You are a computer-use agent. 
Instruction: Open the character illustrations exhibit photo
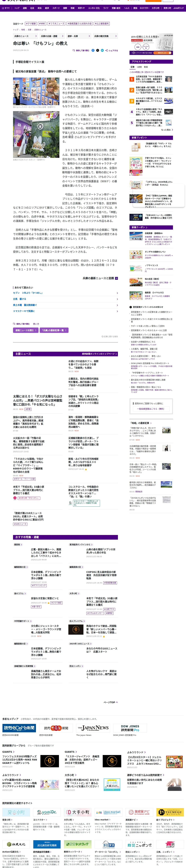(36, 91)
